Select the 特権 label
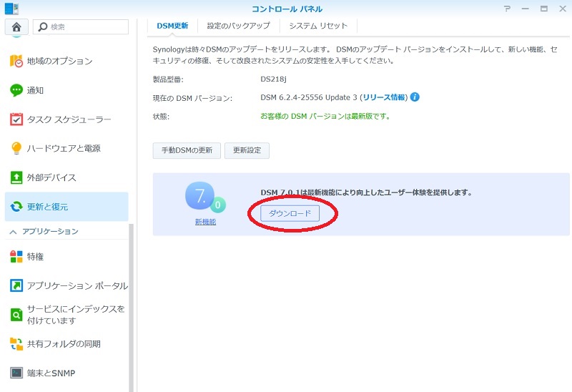 [35, 257]
